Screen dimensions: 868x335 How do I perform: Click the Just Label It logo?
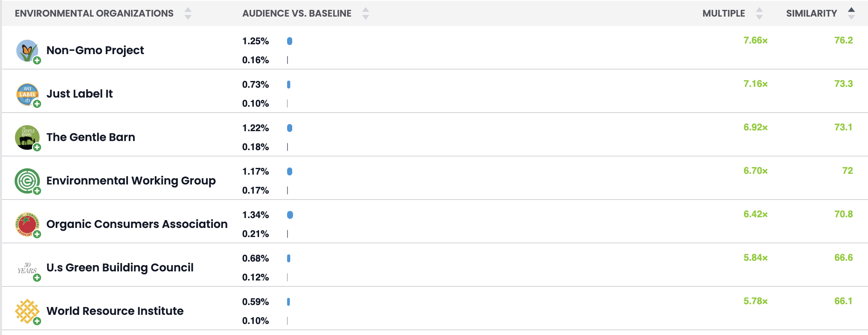tap(27, 94)
